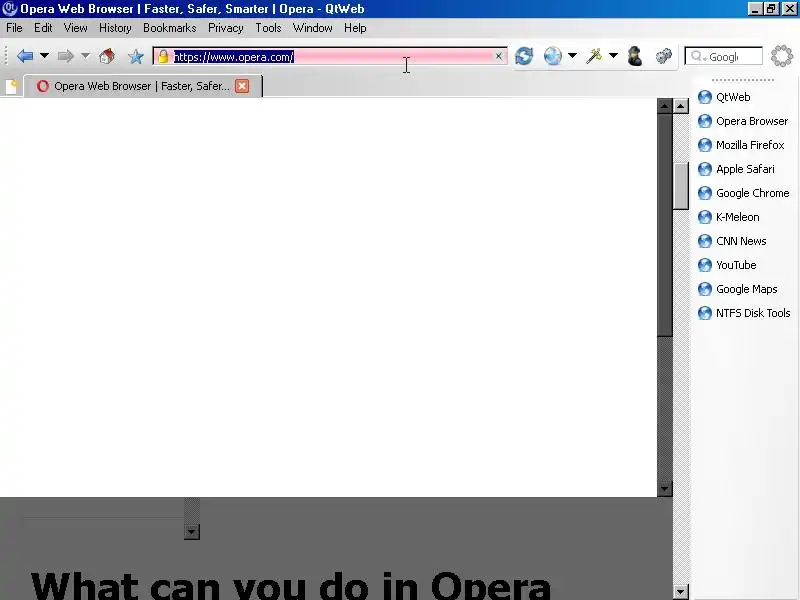Click the search engine magnifier dropdown
The height and width of the screenshot is (600, 800).
[x=698, y=57]
